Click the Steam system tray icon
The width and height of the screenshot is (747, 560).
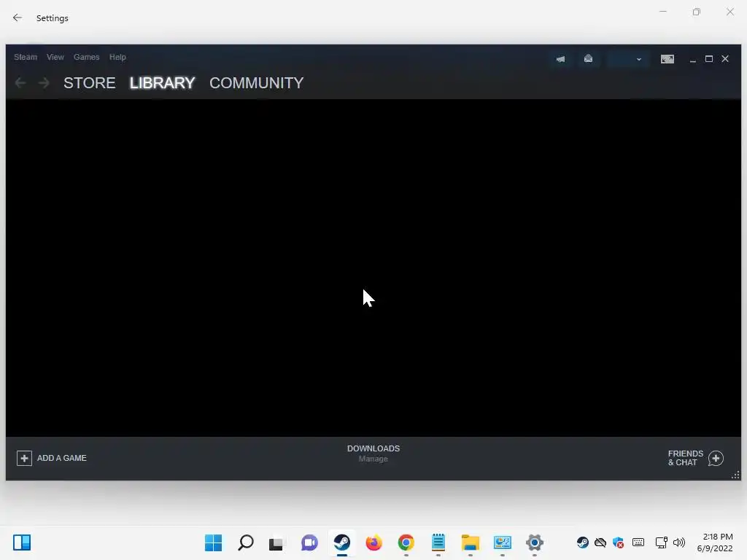(582, 542)
